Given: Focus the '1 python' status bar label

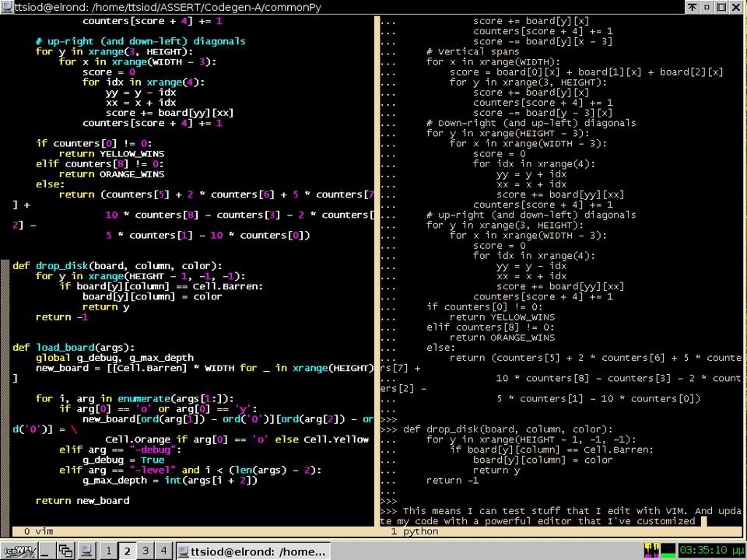Looking at the screenshot, I should (x=415, y=531).
